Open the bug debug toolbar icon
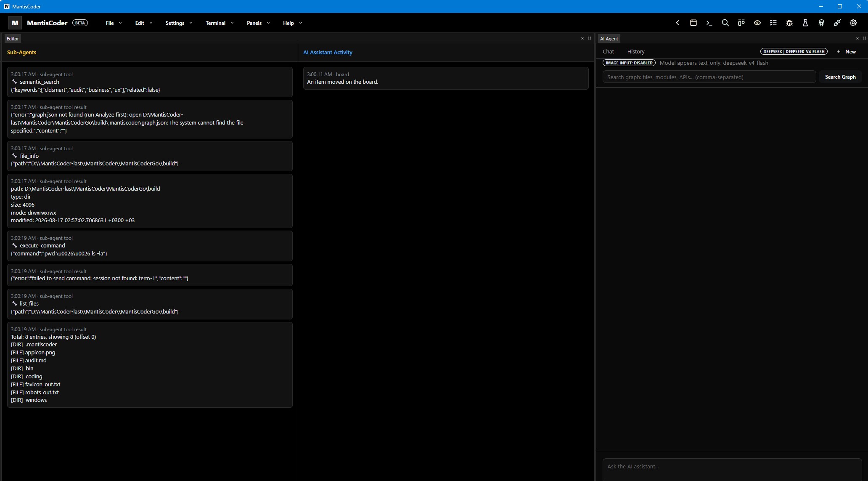Image resolution: width=868 pixels, height=481 pixels. pyautogui.click(x=789, y=23)
